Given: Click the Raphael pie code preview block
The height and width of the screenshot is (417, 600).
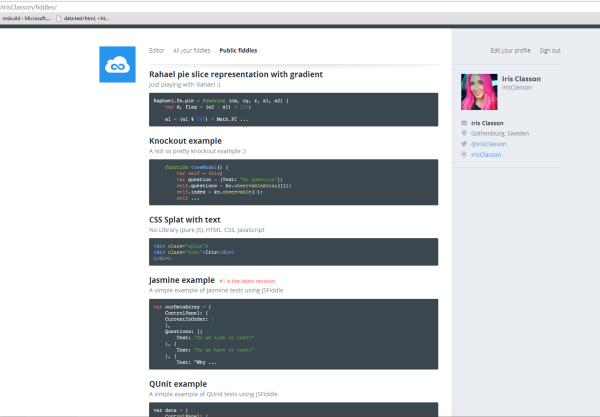Looking at the screenshot, I should click(293, 109).
